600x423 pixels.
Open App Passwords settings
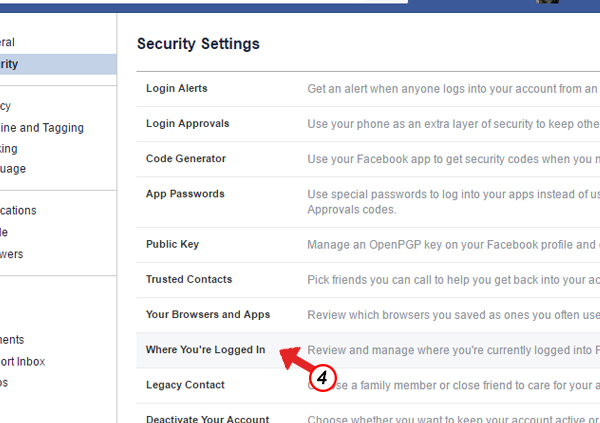368,202
